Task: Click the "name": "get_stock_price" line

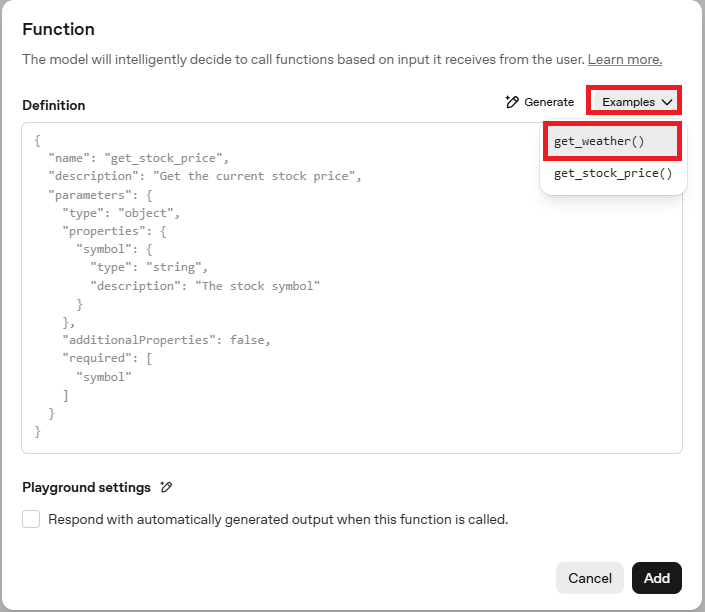Action: pos(138,158)
